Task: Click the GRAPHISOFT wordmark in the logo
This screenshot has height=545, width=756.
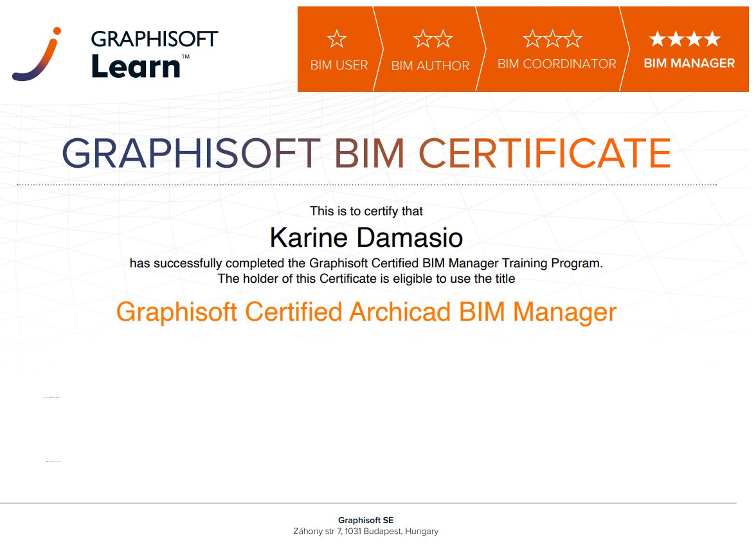Action: pyautogui.click(x=154, y=39)
